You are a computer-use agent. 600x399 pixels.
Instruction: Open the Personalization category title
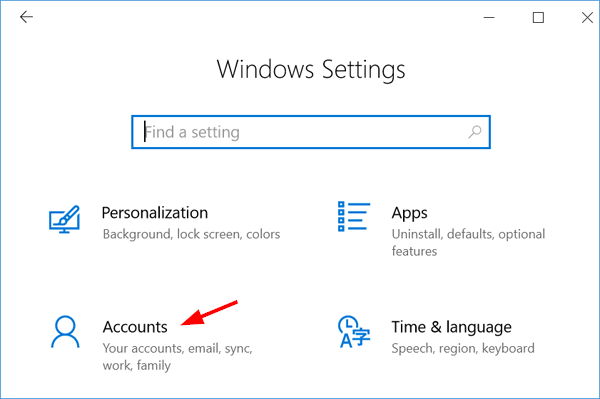(x=155, y=213)
